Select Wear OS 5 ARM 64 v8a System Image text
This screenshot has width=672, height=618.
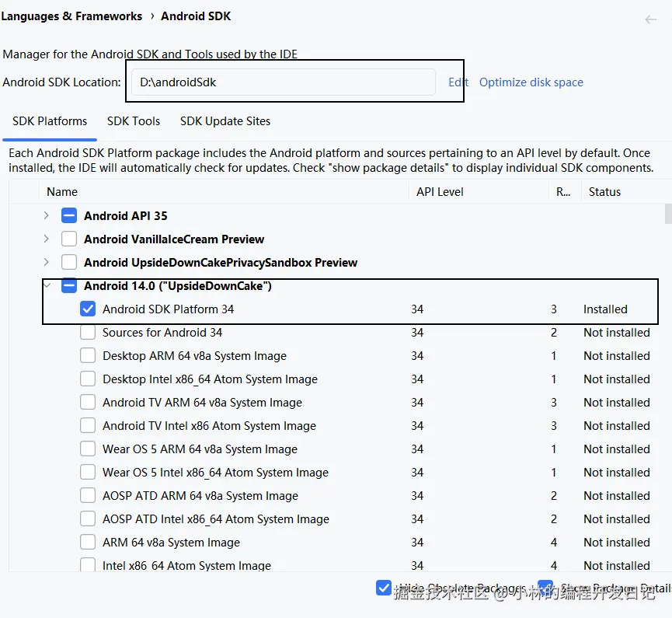pos(200,449)
